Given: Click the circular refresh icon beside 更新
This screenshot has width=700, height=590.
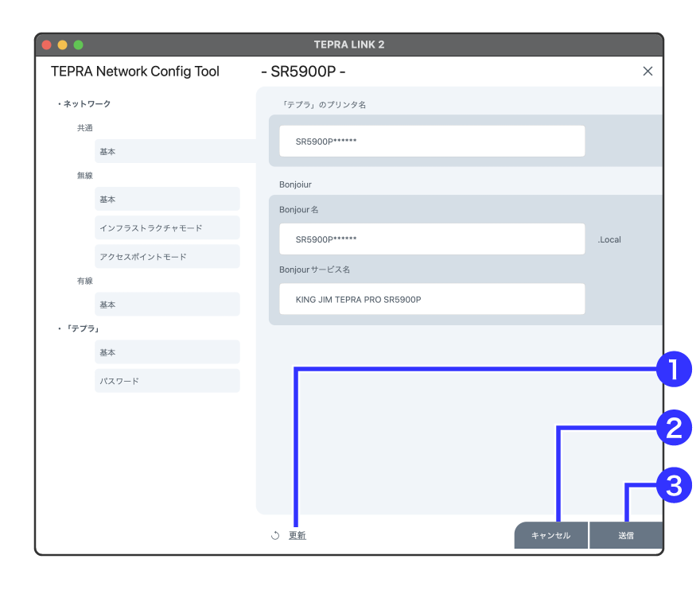Looking at the screenshot, I should point(275,536).
